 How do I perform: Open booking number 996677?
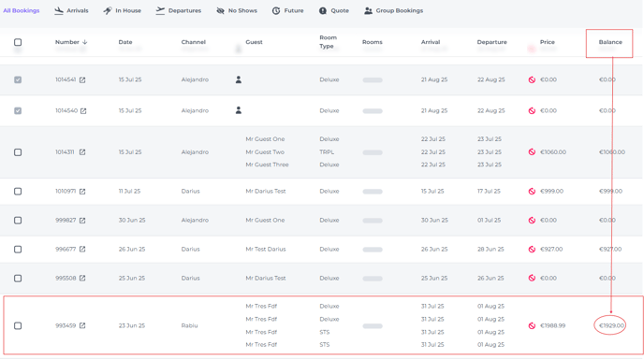click(x=66, y=249)
